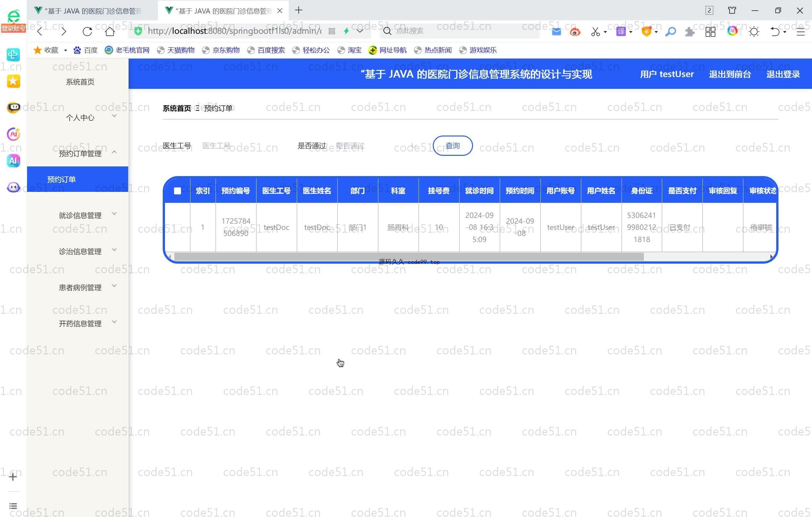This screenshot has width=812, height=517.
Task: Open the 百度 bookmark
Action: point(86,50)
